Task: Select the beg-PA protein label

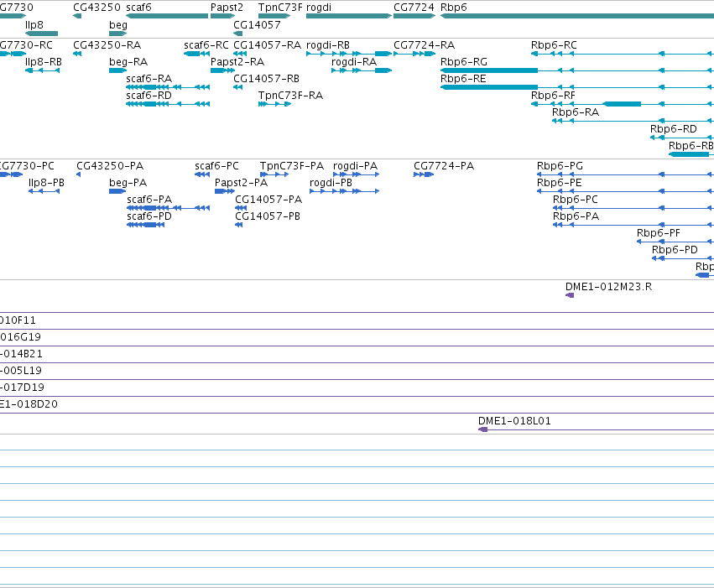Action: [x=128, y=183]
